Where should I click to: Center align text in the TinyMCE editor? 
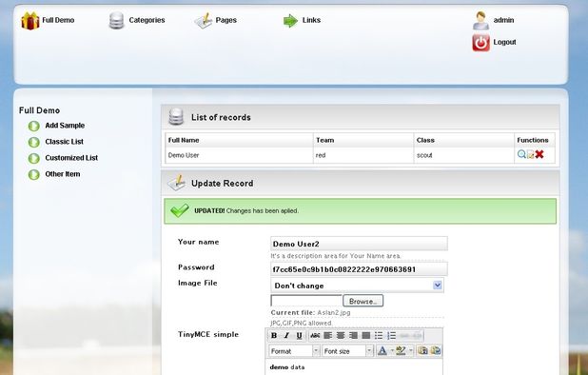click(341, 336)
